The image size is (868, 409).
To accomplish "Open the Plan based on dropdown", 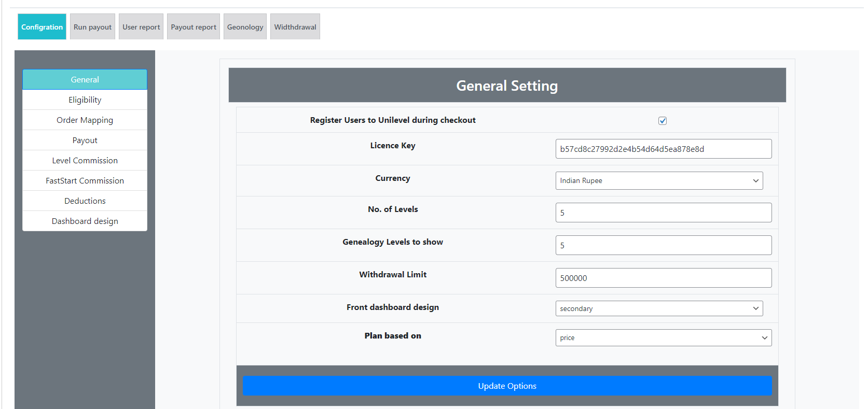I will (x=663, y=337).
